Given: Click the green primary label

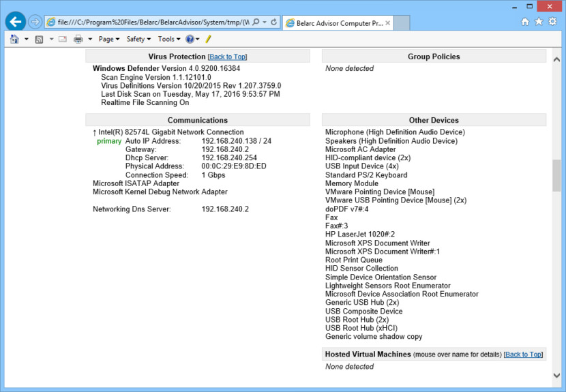Looking at the screenshot, I should (109, 141).
